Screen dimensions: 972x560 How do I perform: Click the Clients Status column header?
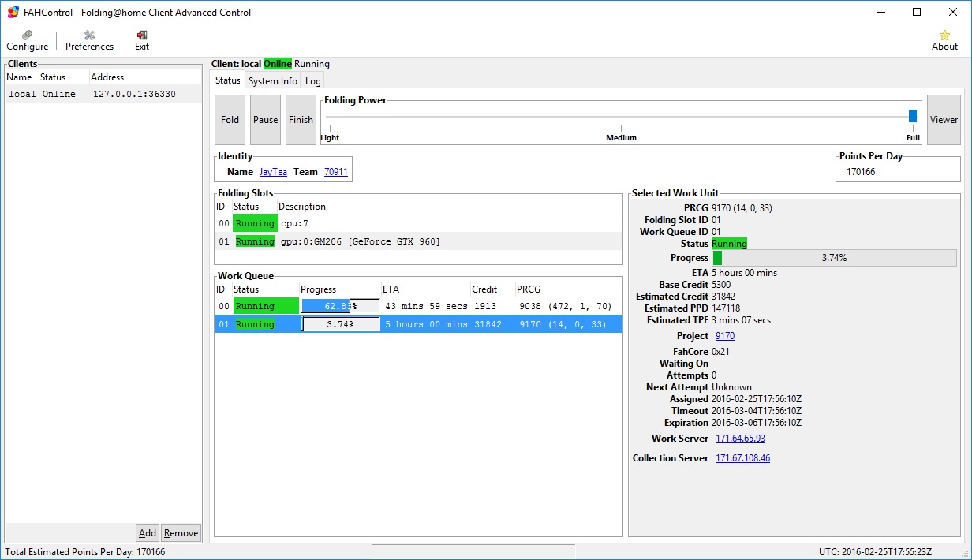[x=62, y=77]
